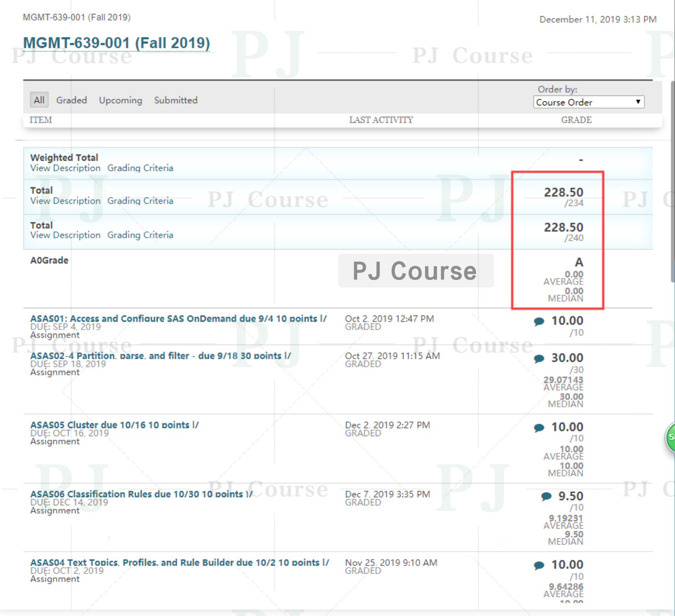Open the ASAS06 Classification Rules assignment
The height and width of the screenshot is (616, 675).
[x=141, y=494]
